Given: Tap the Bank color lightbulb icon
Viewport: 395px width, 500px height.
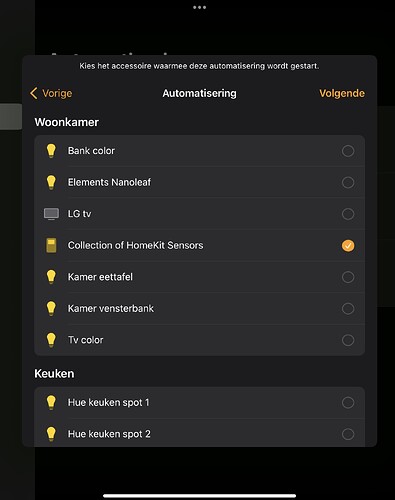Looking at the screenshot, I should 51,151.
